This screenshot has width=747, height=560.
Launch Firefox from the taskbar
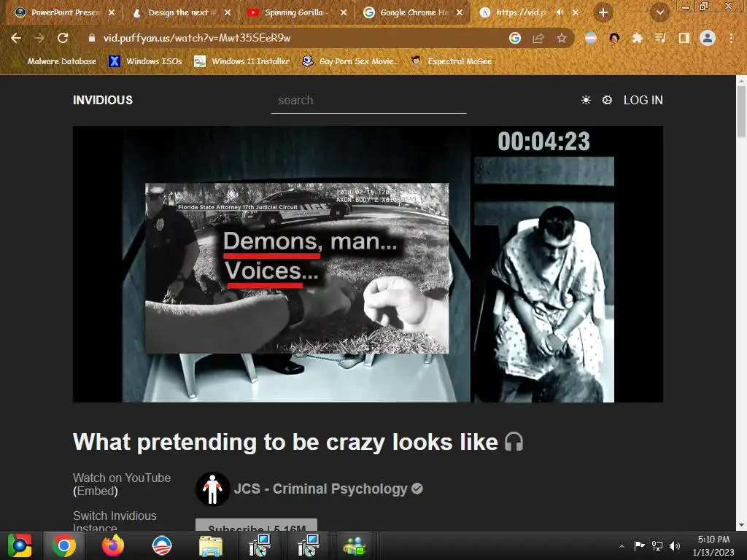[x=113, y=545]
